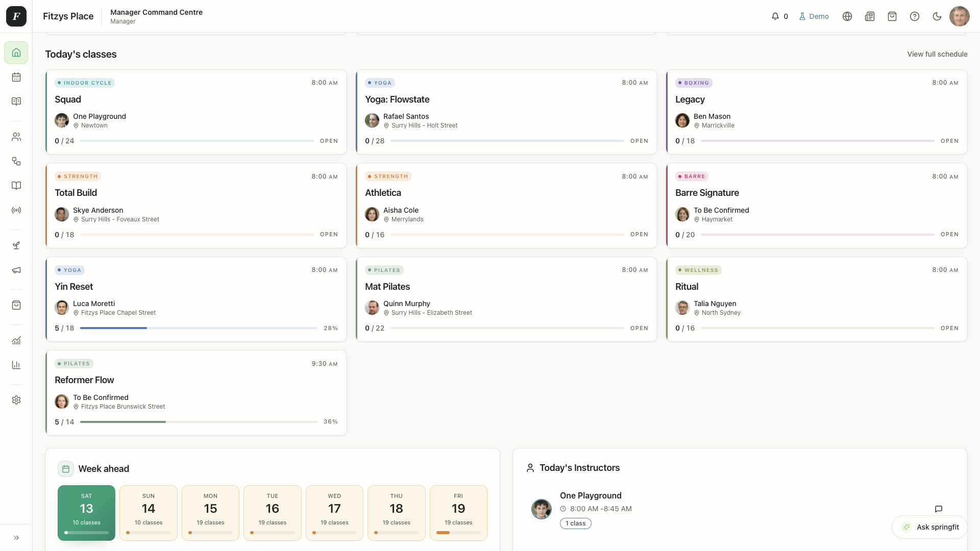Click the Yin Reset 28% capacity bar

point(199,328)
